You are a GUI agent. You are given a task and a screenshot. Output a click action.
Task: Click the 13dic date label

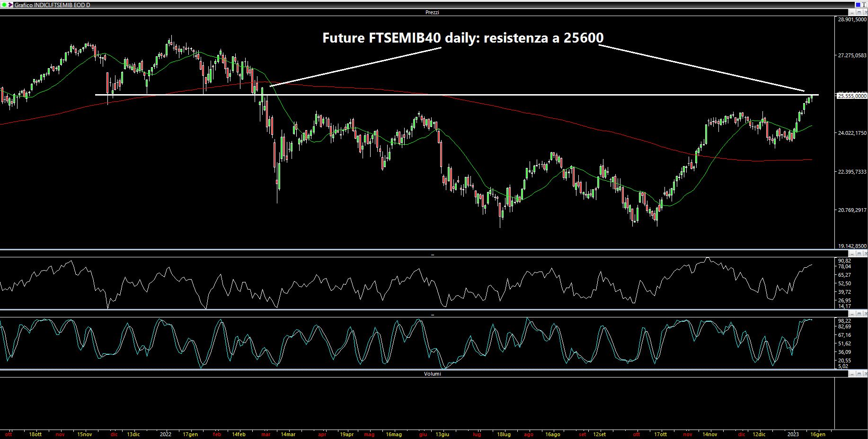[133, 434]
